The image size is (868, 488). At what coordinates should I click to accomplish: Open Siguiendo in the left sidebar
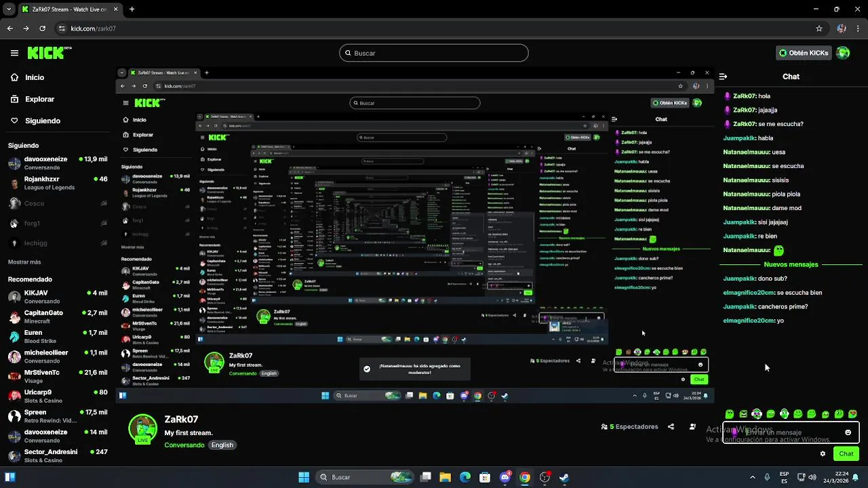tap(35, 121)
